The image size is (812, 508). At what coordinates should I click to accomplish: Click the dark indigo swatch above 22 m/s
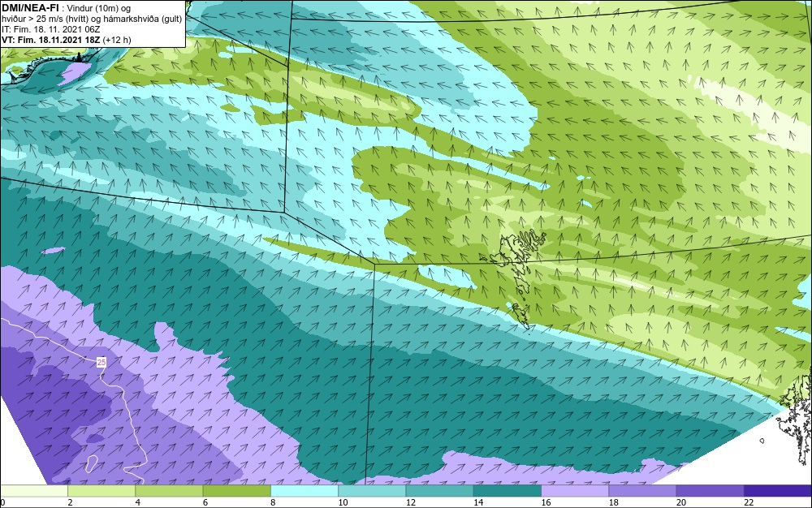(778, 491)
